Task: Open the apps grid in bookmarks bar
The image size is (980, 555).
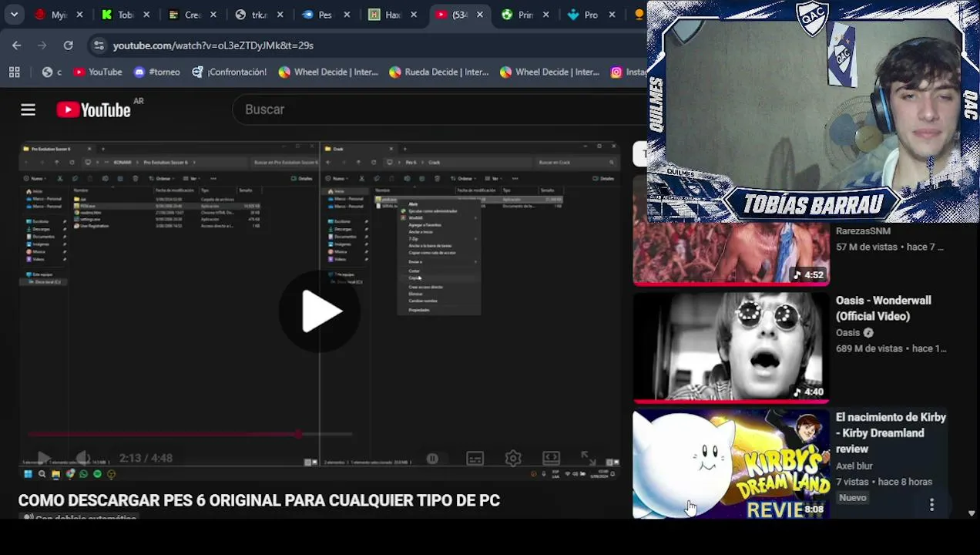Action: click(x=14, y=72)
